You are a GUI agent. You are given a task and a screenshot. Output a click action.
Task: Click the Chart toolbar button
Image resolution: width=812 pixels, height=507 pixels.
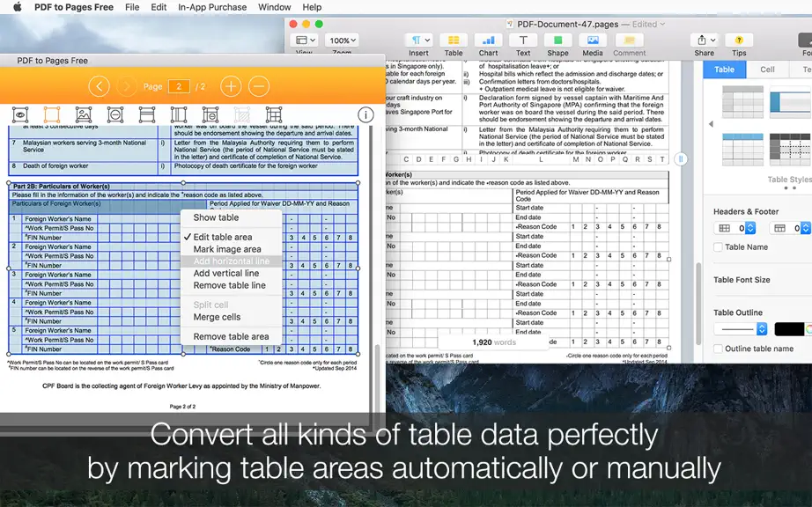488,45
